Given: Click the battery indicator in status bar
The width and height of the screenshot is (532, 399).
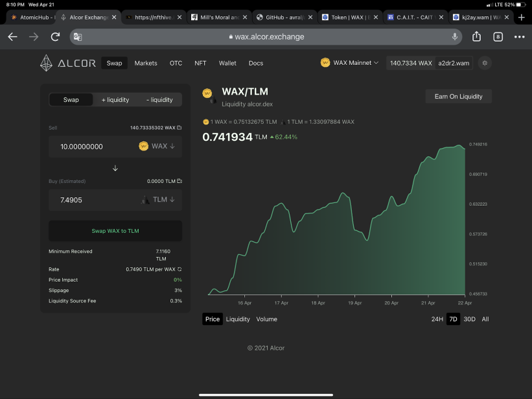Looking at the screenshot, I should 521,5.
